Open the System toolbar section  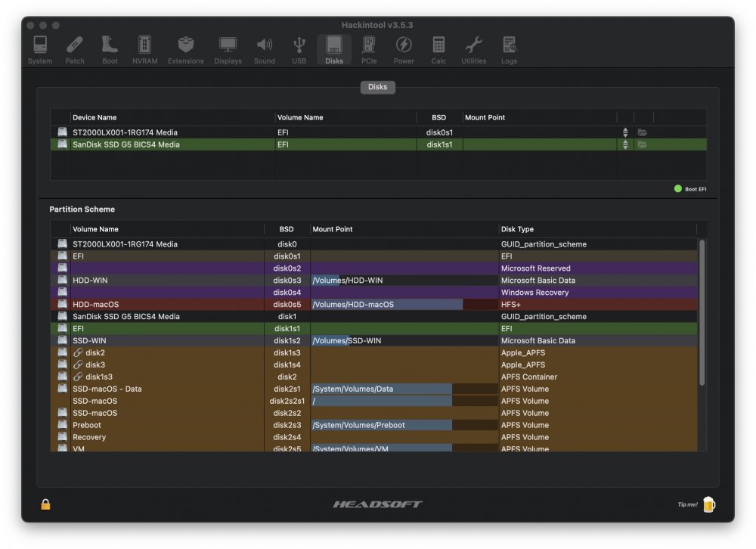pyautogui.click(x=40, y=50)
